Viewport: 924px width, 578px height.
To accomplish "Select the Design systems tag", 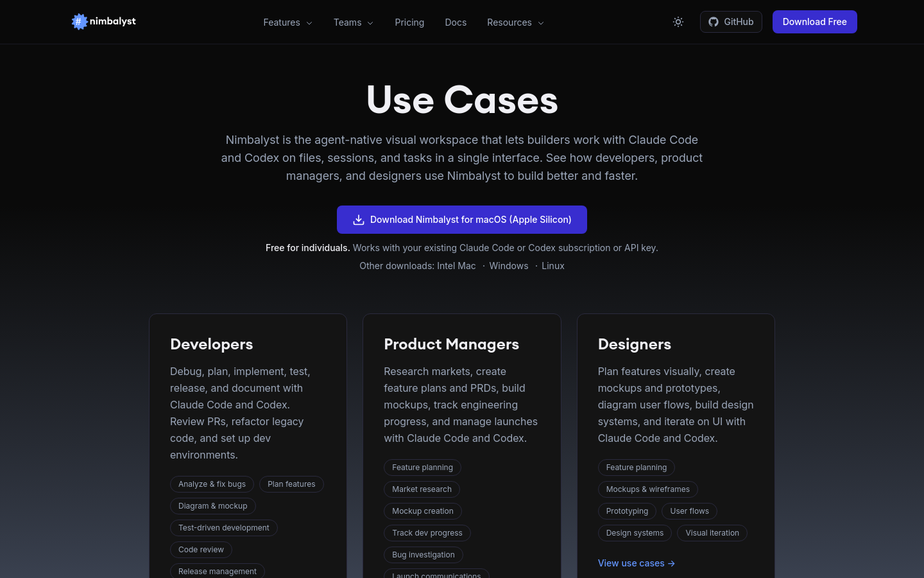I will [635, 533].
